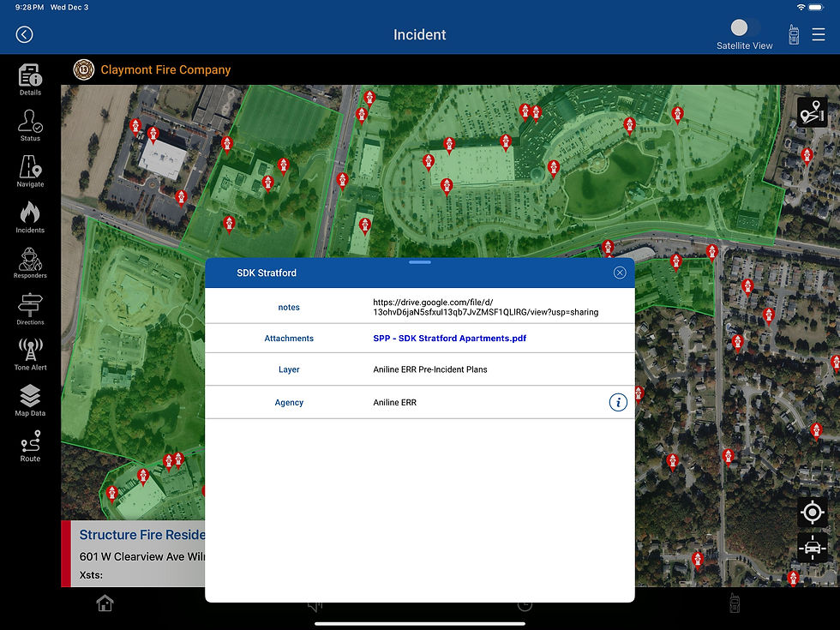The height and width of the screenshot is (630, 840).
Task: Open Claymont Fire Company title
Action: click(x=165, y=69)
